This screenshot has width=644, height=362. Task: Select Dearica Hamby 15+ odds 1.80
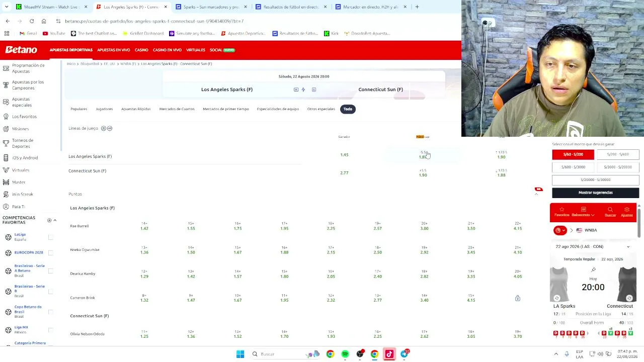pos(284,274)
